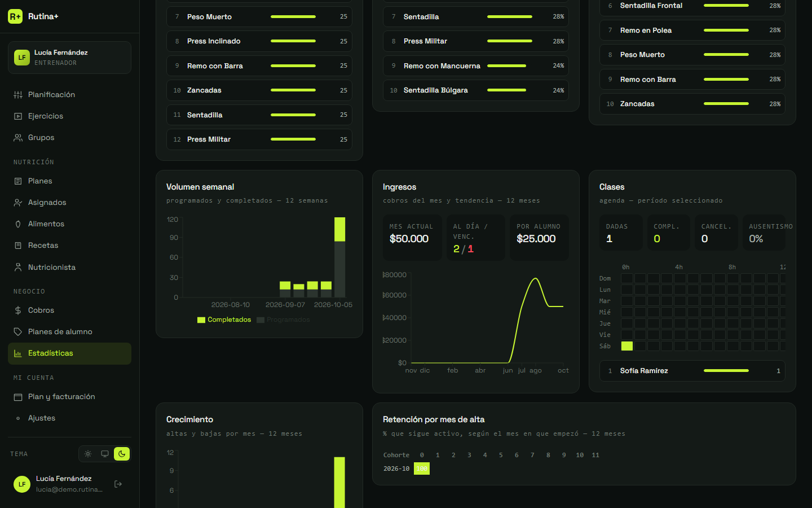The image size is (812, 508).
Task: Click the Plan y facturación card icon
Action: pyautogui.click(x=18, y=397)
